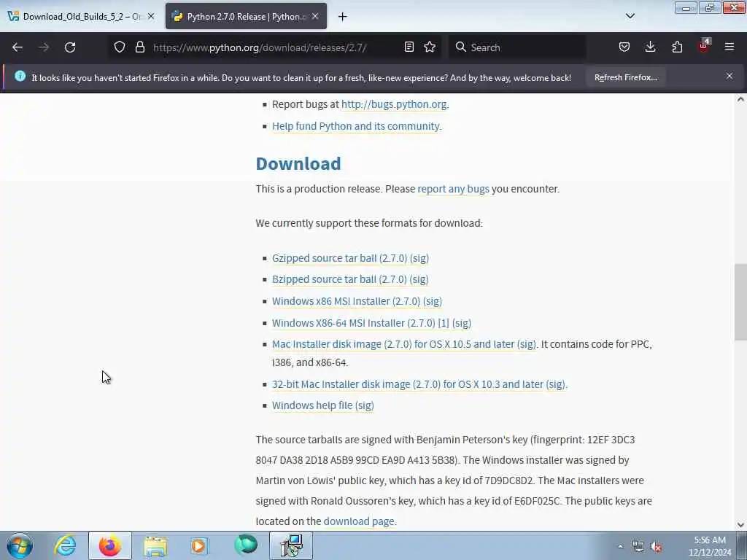747x560 pixels.
Task: Open the Firefox application menu (hamburger)
Action: 729,47
